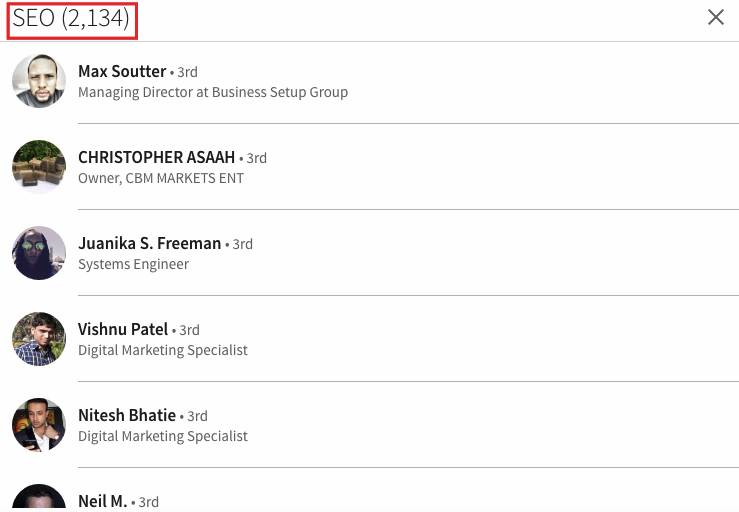Close the SEO endorsements dialog

pyautogui.click(x=715, y=17)
